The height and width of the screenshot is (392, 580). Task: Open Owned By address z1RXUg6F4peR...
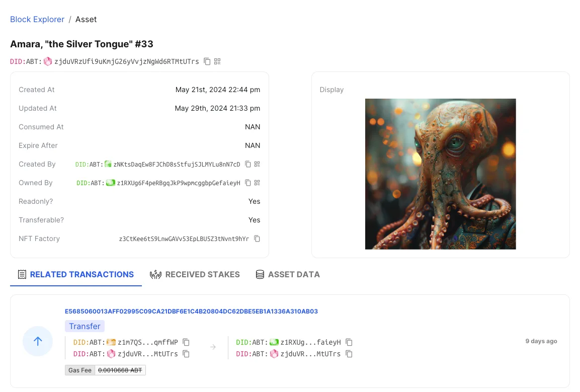click(x=178, y=183)
